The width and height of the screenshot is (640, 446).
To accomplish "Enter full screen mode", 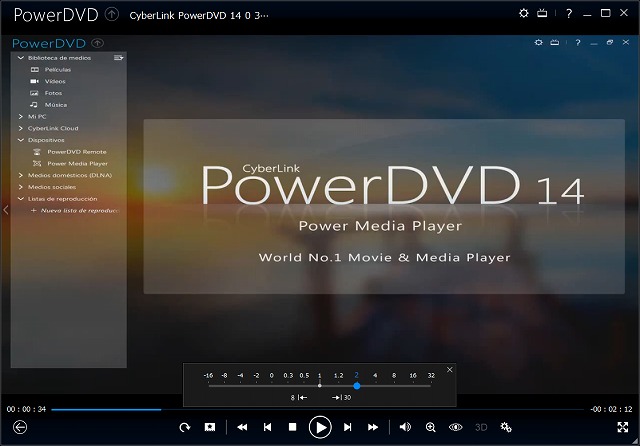I will [623, 427].
